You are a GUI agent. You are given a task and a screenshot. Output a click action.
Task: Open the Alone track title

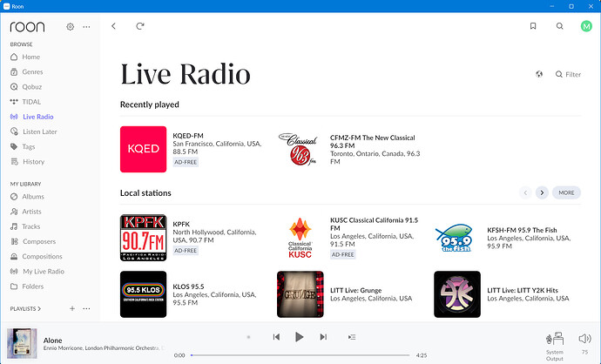click(x=53, y=340)
